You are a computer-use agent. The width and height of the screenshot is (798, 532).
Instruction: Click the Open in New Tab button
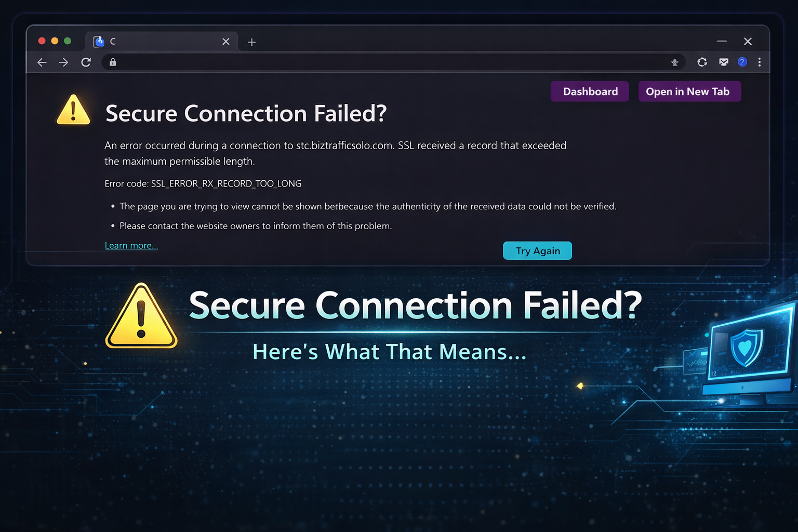tap(689, 91)
